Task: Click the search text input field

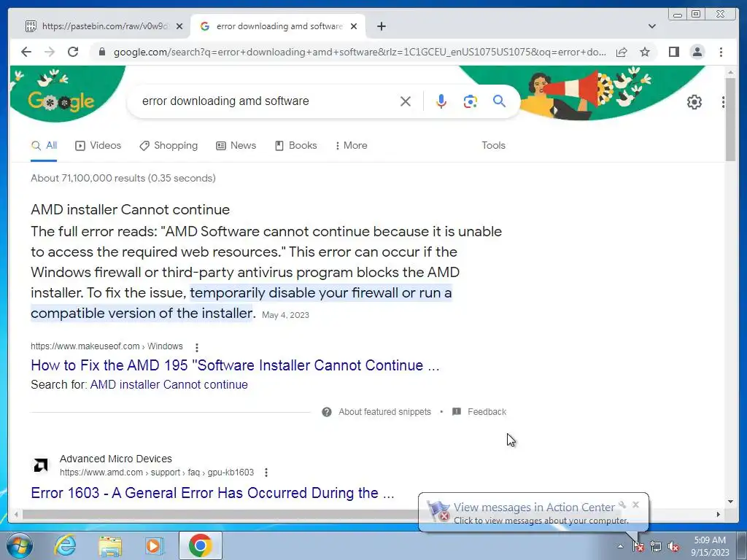Action: click(x=267, y=101)
